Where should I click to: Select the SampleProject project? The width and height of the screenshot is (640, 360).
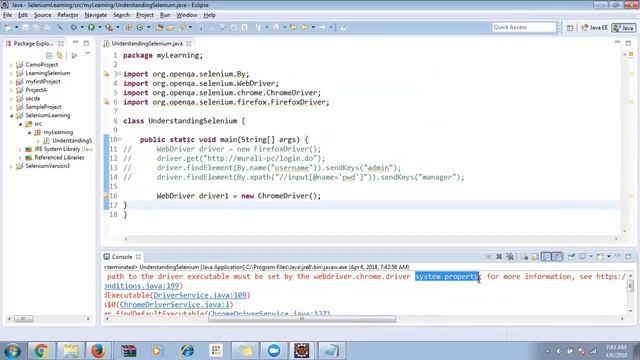click(x=43, y=107)
